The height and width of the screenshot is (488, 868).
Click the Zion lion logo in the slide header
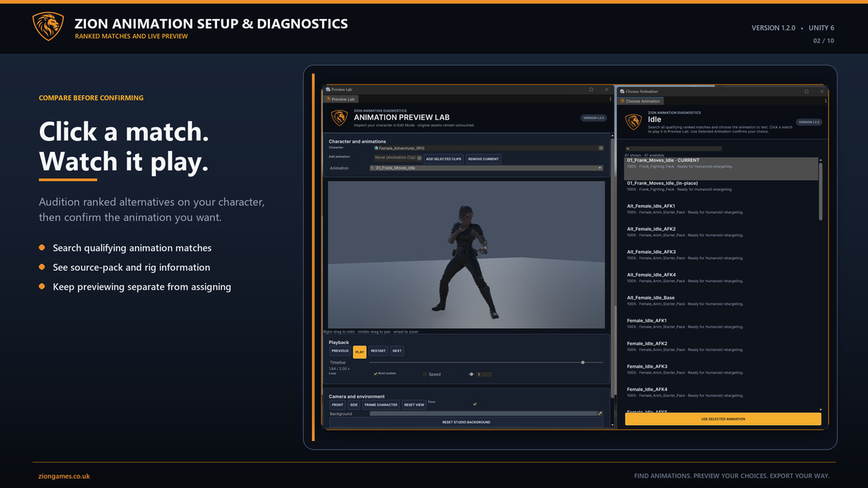(48, 27)
